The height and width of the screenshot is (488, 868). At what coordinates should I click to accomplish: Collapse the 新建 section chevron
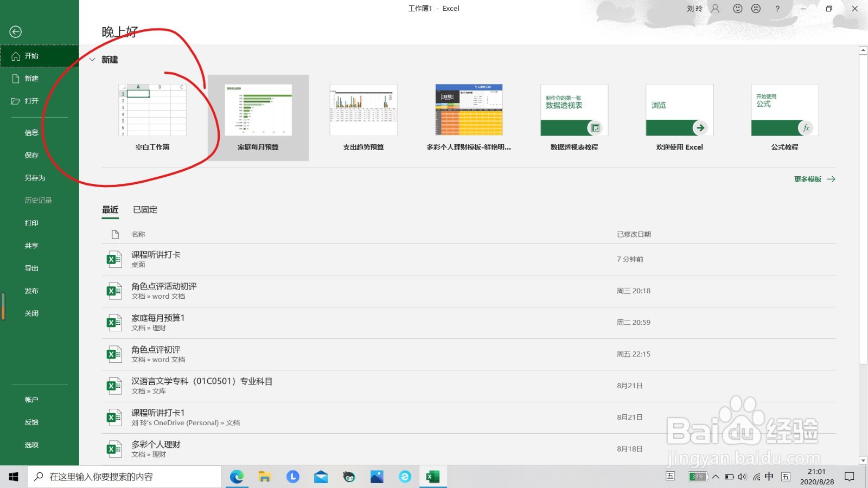click(92, 60)
